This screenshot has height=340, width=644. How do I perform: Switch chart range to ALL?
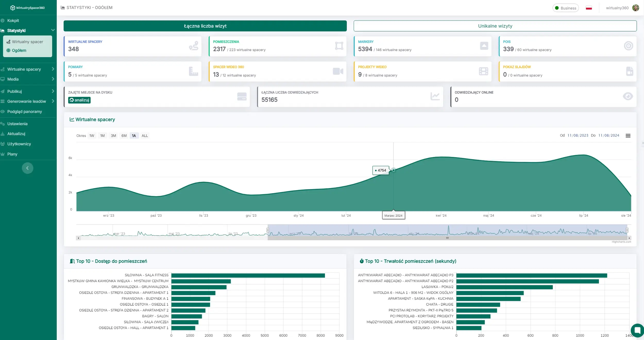pyautogui.click(x=145, y=136)
